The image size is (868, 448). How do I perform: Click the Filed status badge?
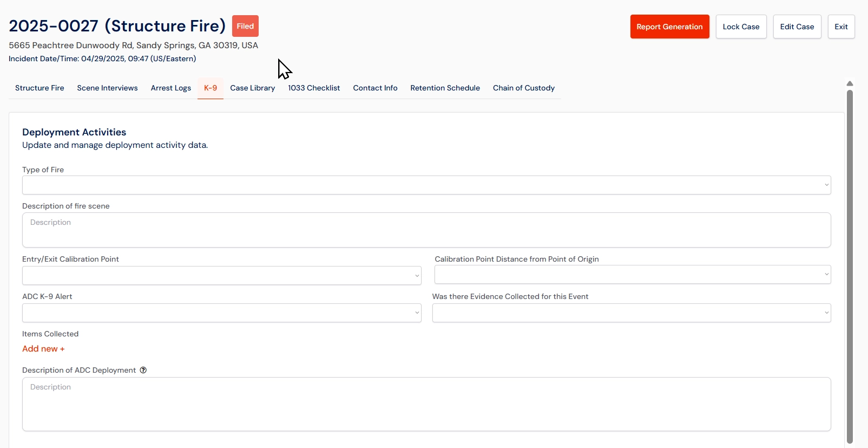[x=245, y=26]
